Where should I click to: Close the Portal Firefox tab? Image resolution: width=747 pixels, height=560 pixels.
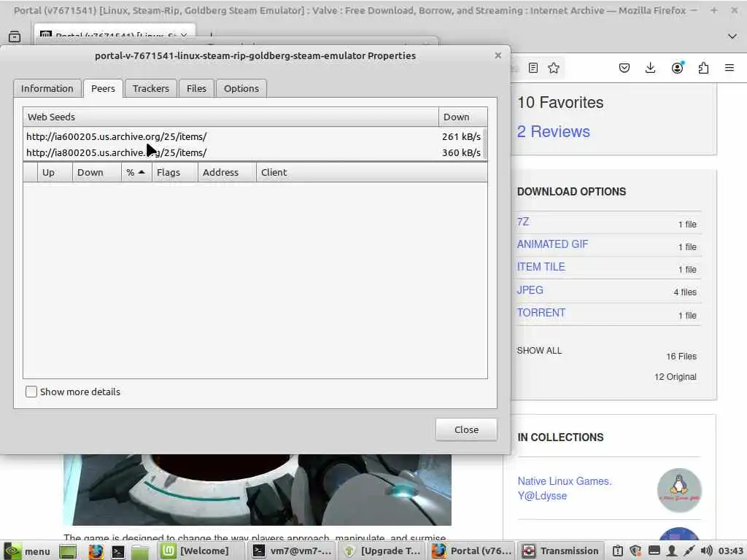tap(184, 36)
